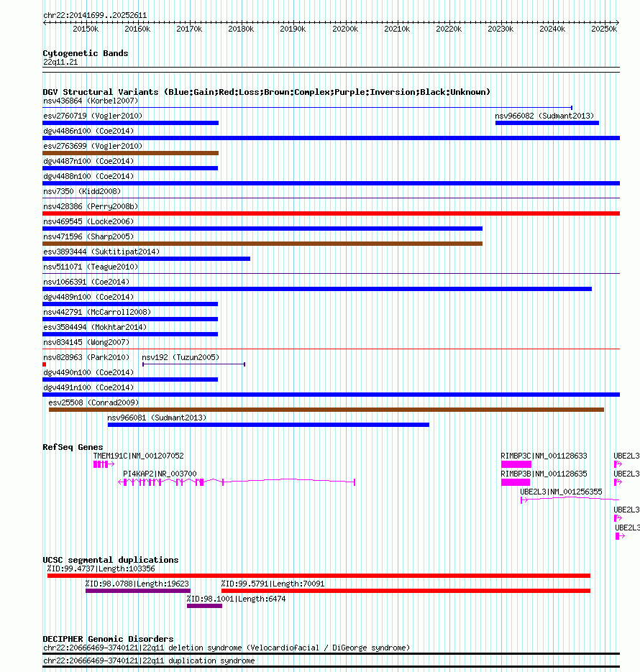Click the dgv4489n100 (Coe2014) label
The height and width of the screenshot is (672, 640).
click(x=88, y=297)
